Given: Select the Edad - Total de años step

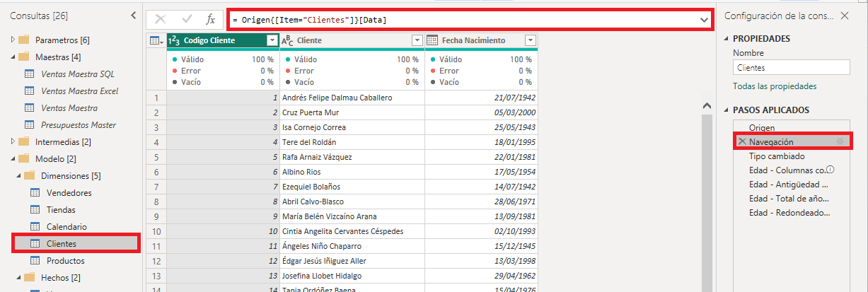Looking at the screenshot, I should click(791, 198).
